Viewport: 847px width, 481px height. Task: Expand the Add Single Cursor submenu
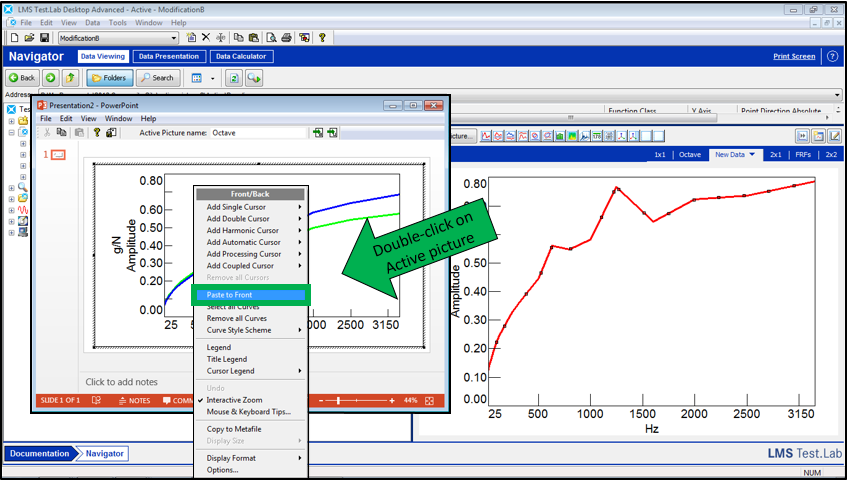[250, 207]
